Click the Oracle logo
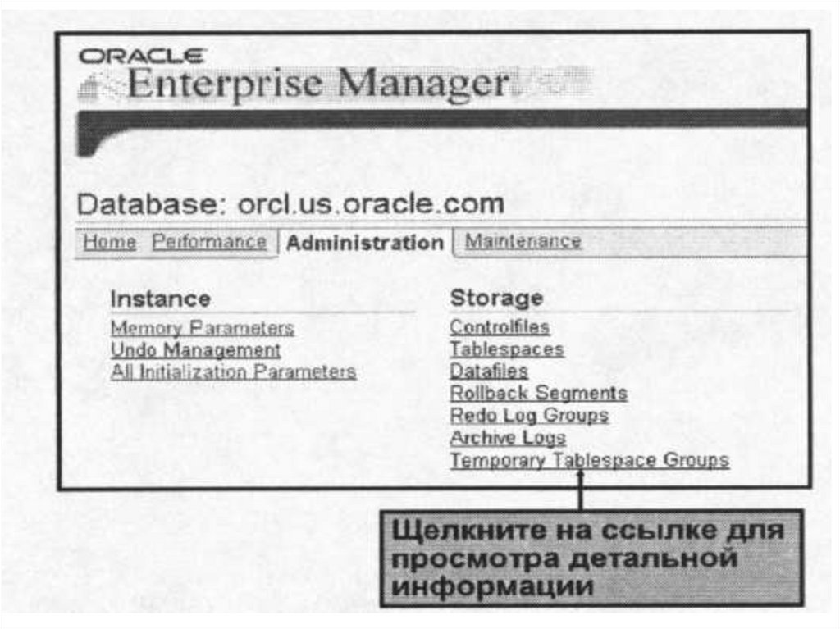The width and height of the screenshot is (840, 629). [x=141, y=56]
